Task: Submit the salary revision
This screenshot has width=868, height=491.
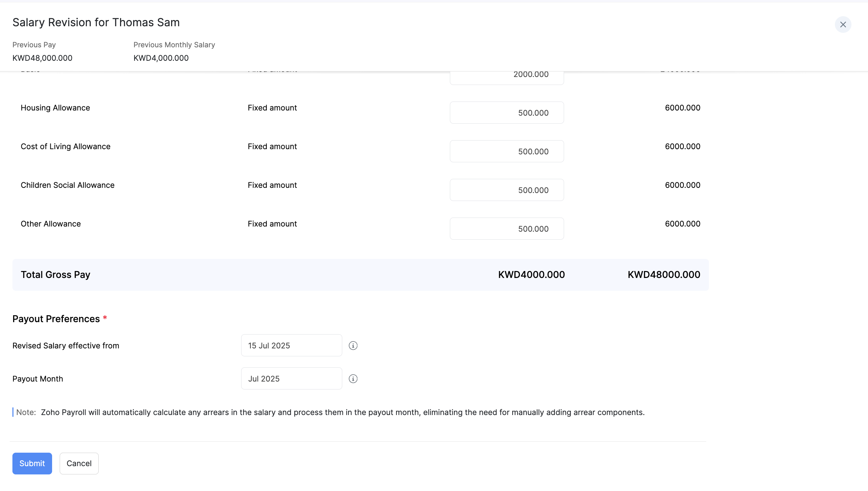Action: coord(32,463)
